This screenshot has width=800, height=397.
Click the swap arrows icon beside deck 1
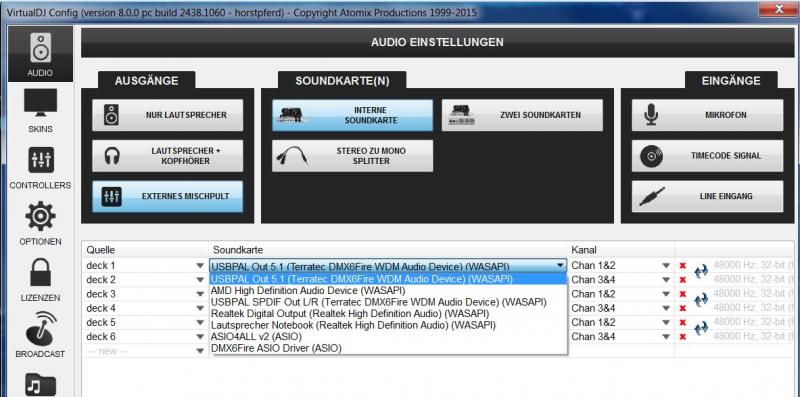[701, 271]
